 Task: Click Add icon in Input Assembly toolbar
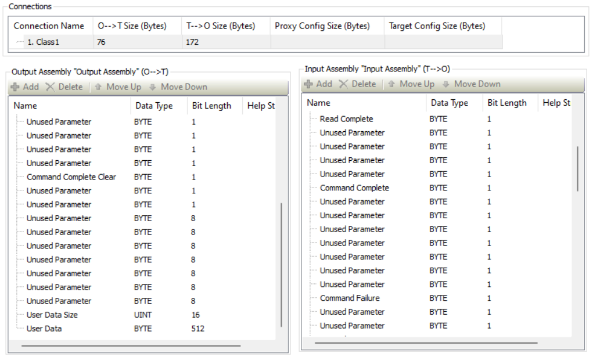click(x=308, y=84)
